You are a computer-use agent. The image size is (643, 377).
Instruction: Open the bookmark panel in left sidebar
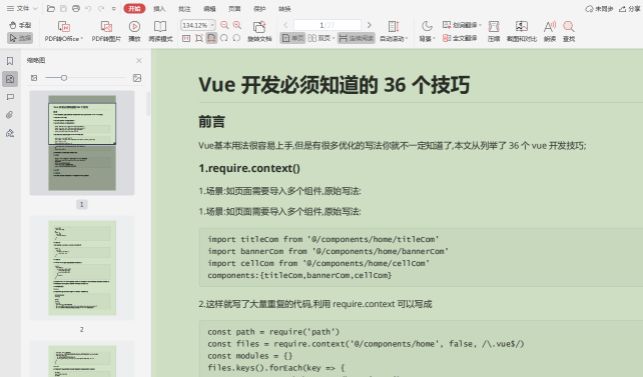[x=10, y=61]
